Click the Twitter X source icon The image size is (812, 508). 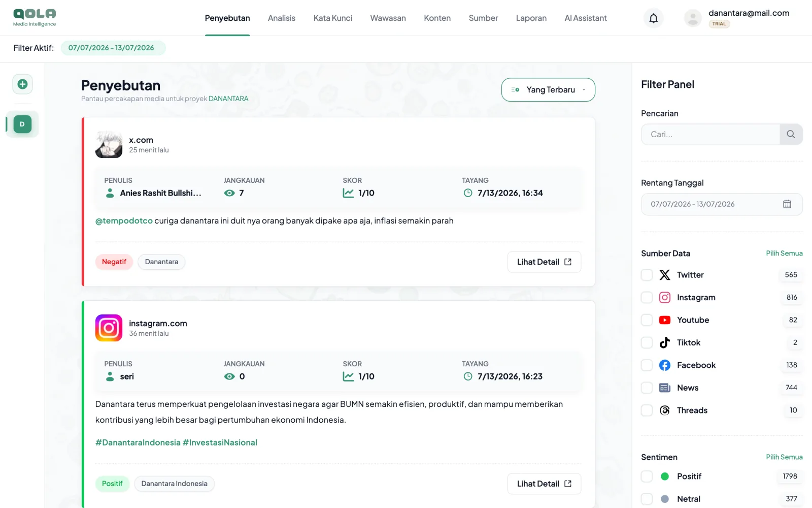[665, 275]
